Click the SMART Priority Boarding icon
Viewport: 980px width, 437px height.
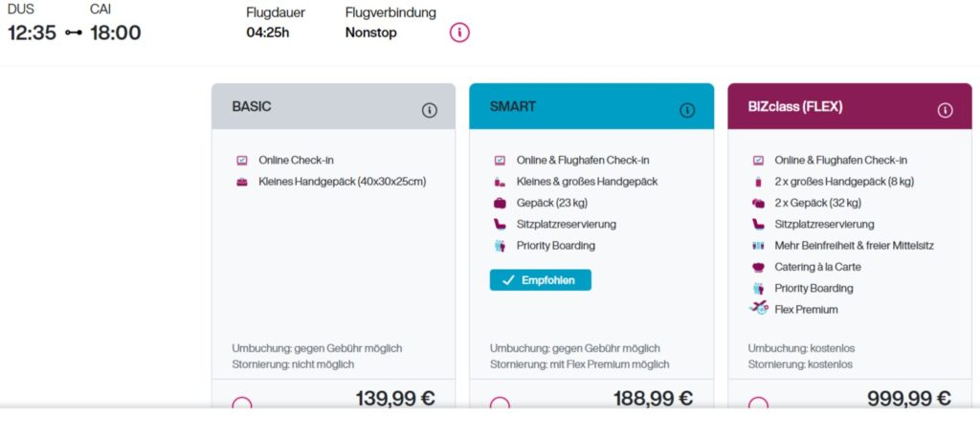500,246
